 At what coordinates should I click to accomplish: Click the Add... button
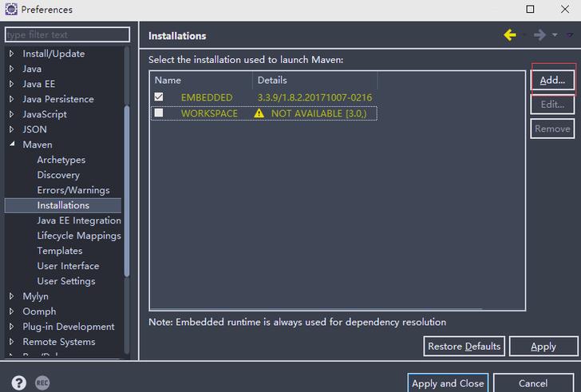point(552,80)
